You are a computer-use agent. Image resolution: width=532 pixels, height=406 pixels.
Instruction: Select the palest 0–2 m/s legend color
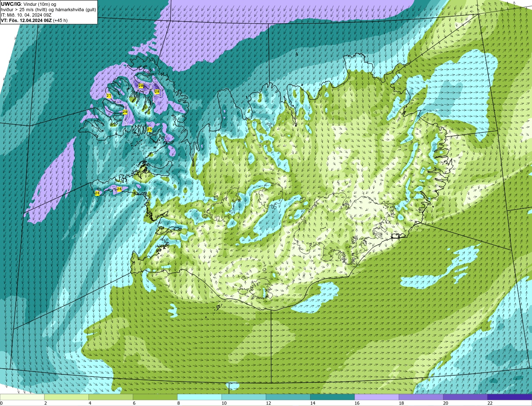tap(22, 397)
